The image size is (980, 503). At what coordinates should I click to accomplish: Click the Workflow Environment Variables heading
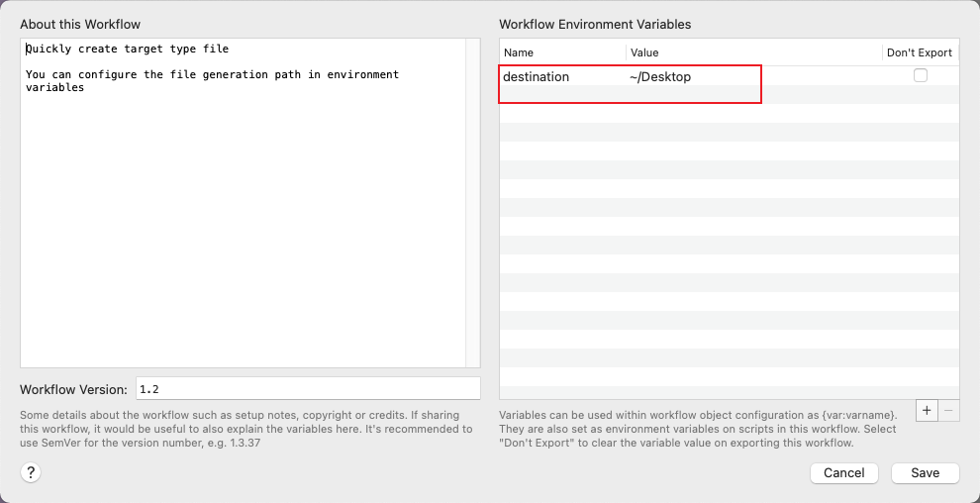click(x=595, y=24)
